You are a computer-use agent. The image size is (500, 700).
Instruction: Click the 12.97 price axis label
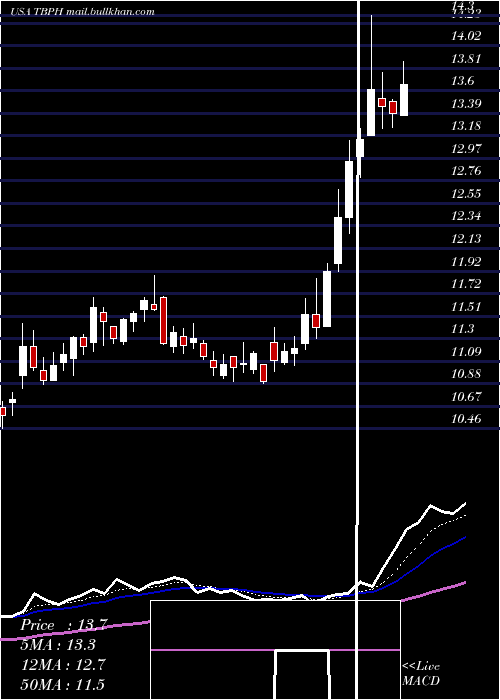[x=466, y=149]
